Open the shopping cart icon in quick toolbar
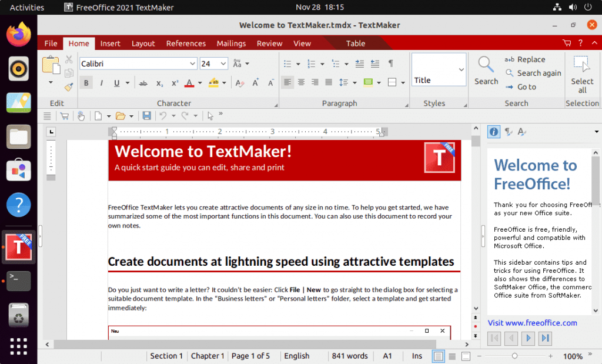The width and height of the screenshot is (602, 364). (65, 116)
